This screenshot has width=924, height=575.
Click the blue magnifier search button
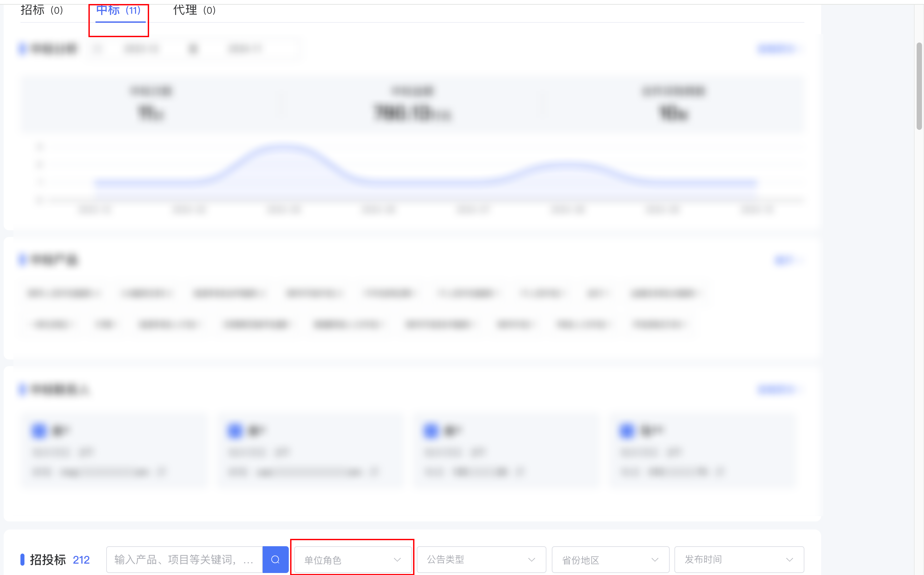tap(275, 559)
